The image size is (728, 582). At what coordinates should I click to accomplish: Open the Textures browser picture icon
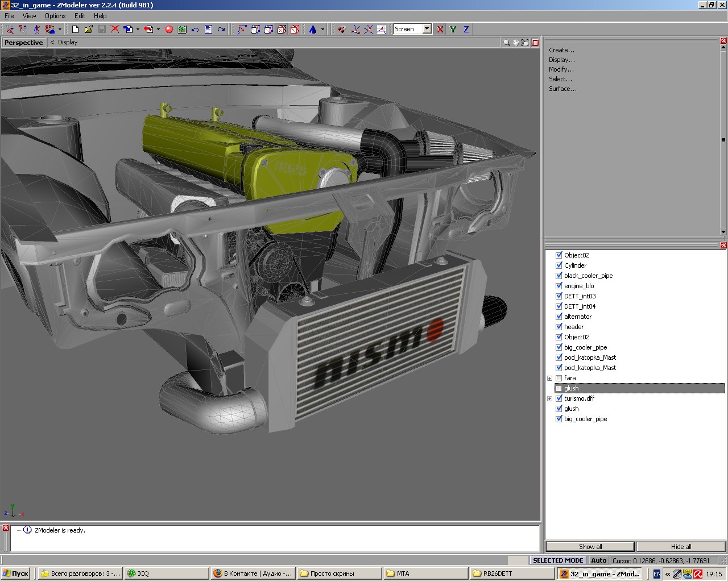182,29
